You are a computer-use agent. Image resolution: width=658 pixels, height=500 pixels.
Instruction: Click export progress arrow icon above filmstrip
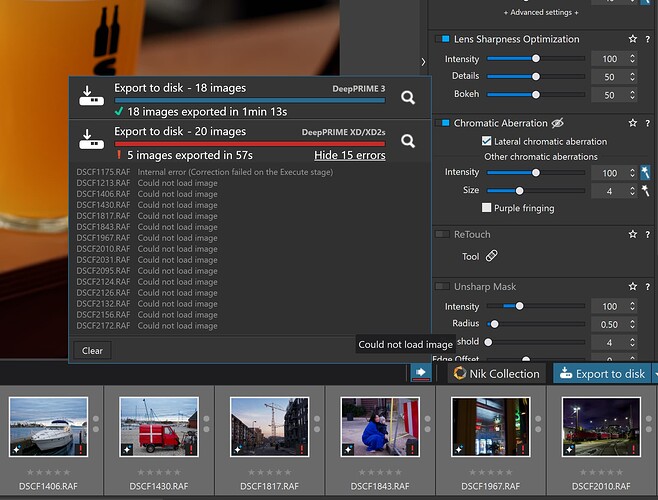tap(420, 373)
